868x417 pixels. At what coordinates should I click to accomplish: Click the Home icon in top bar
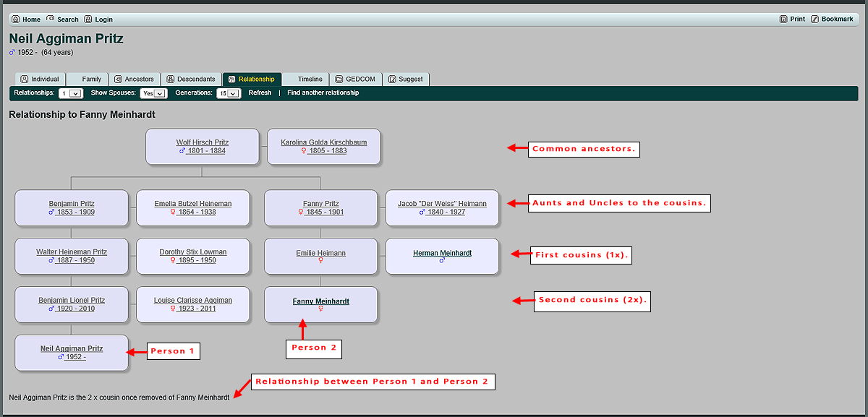(15, 20)
